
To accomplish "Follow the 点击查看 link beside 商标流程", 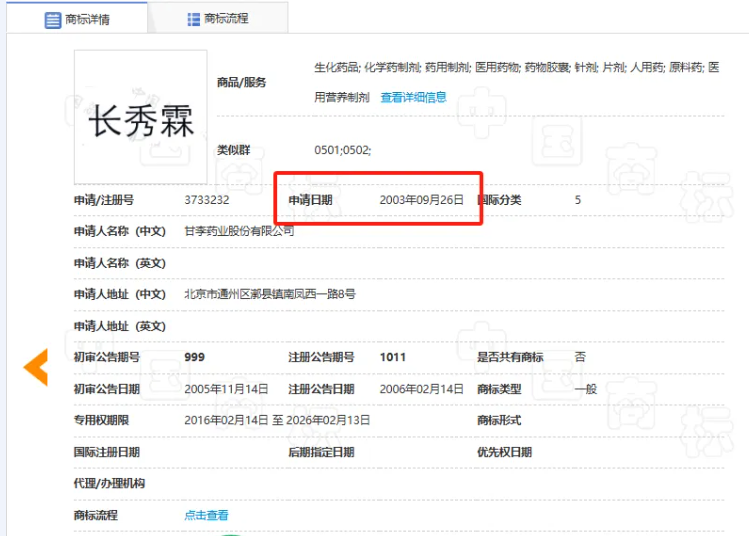I will pyautogui.click(x=206, y=515).
